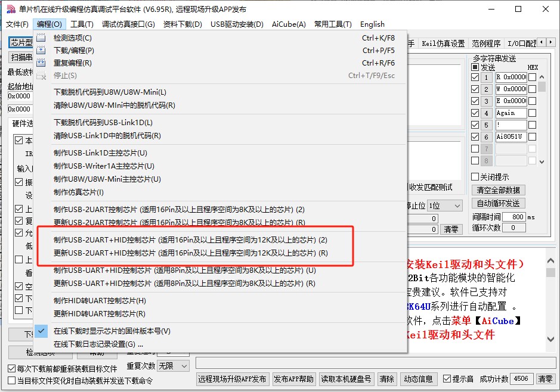Toggle the 提示音 checkbox

(447, 379)
